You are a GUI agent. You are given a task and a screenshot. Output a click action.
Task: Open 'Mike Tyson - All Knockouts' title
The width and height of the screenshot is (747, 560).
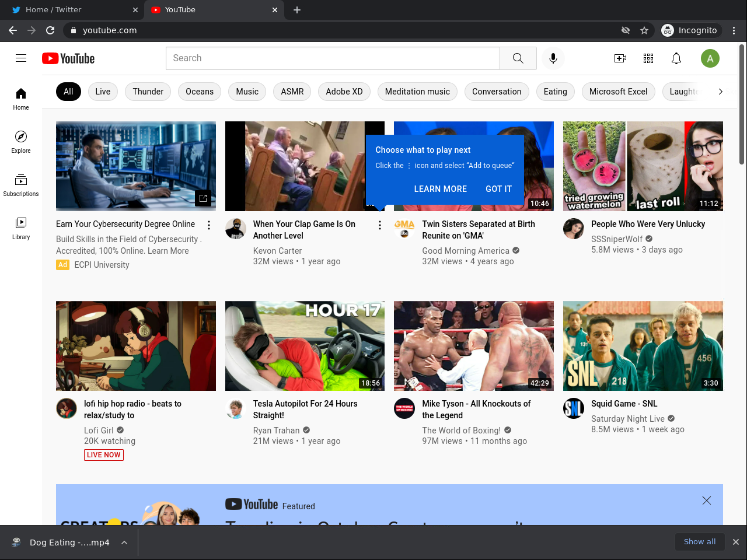pyautogui.click(x=476, y=409)
